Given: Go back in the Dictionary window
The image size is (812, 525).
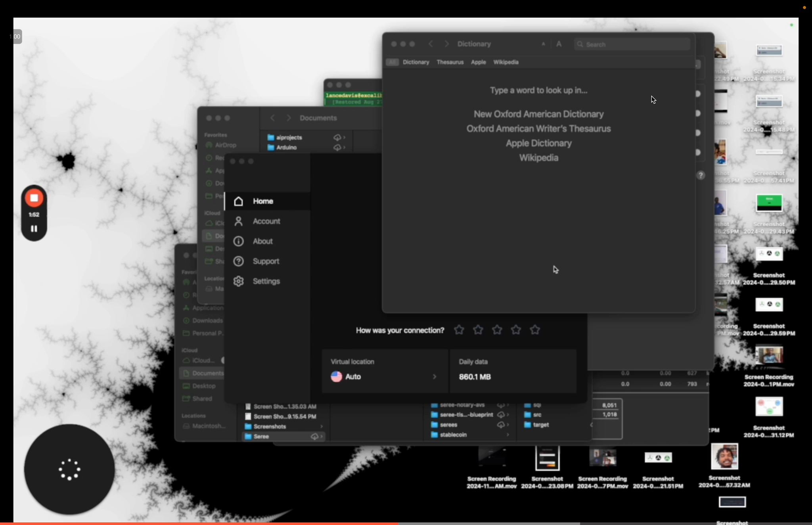Looking at the screenshot, I should pos(431,44).
